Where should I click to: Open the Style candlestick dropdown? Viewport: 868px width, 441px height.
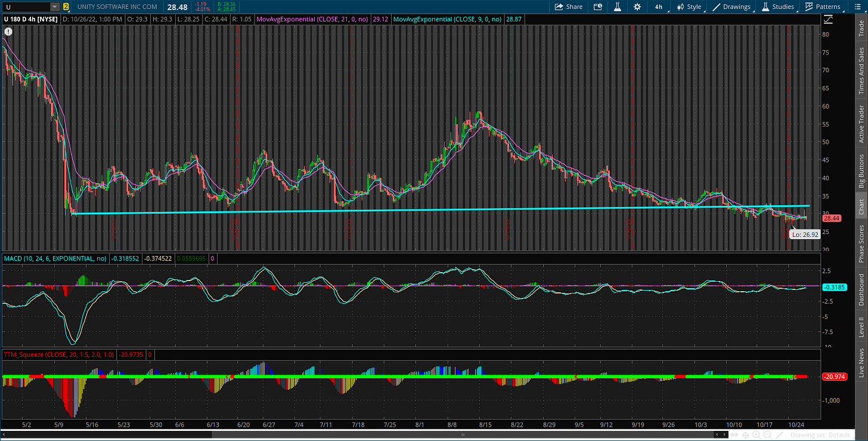pyautogui.click(x=689, y=7)
